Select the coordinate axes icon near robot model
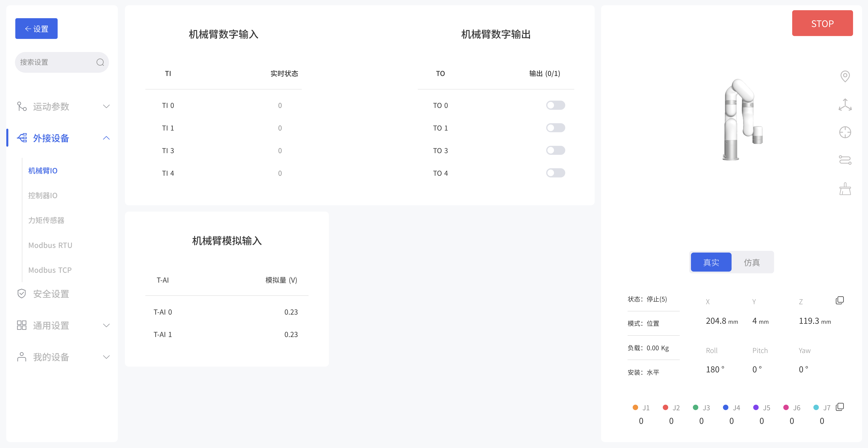The width and height of the screenshot is (868, 448). (845, 105)
